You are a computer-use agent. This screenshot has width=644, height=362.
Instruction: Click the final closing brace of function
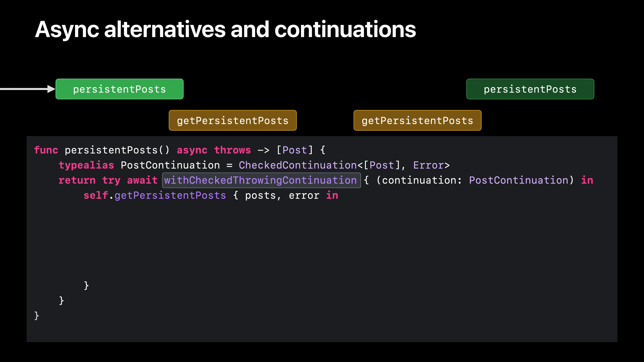coord(37,316)
